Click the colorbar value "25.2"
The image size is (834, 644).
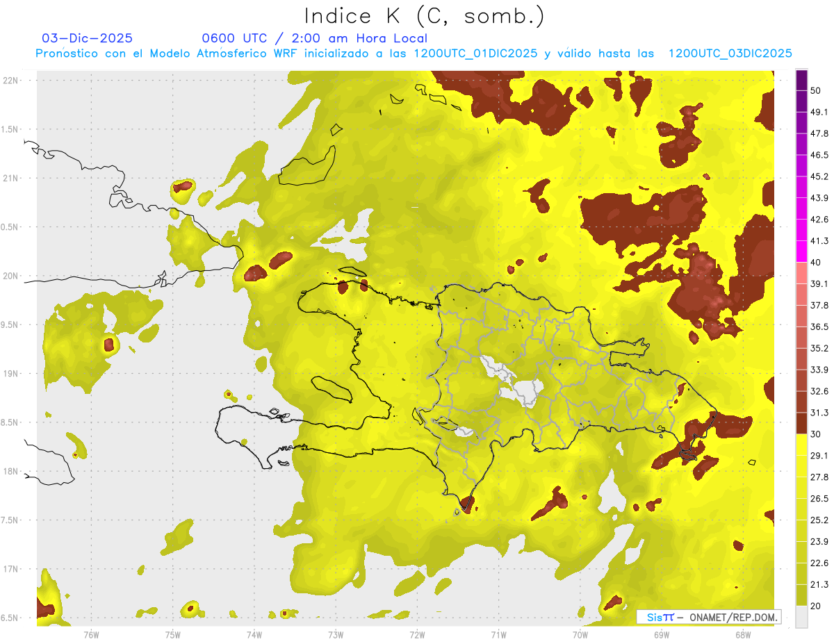click(819, 520)
